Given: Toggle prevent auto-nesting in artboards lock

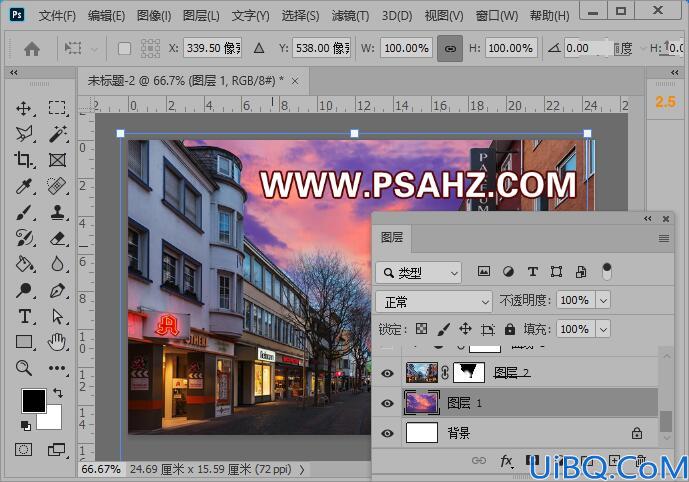Looking at the screenshot, I should point(488,329).
